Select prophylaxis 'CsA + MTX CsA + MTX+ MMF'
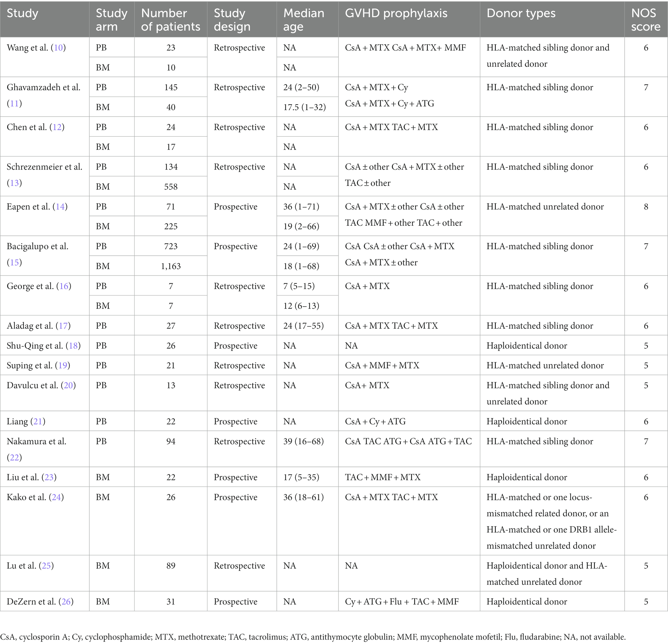 pyautogui.click(x=405, y=48)
